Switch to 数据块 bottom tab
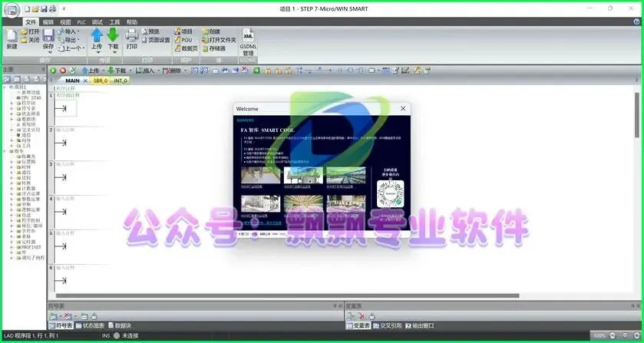Viewport: 644px width, 343px height. tap(120, 326)
